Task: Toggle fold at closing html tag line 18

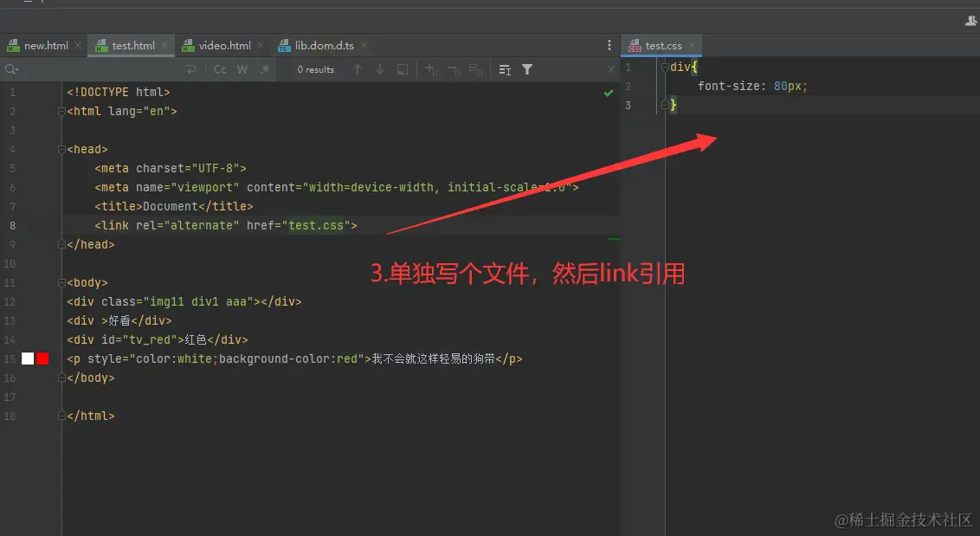Action: click(61, 416)
